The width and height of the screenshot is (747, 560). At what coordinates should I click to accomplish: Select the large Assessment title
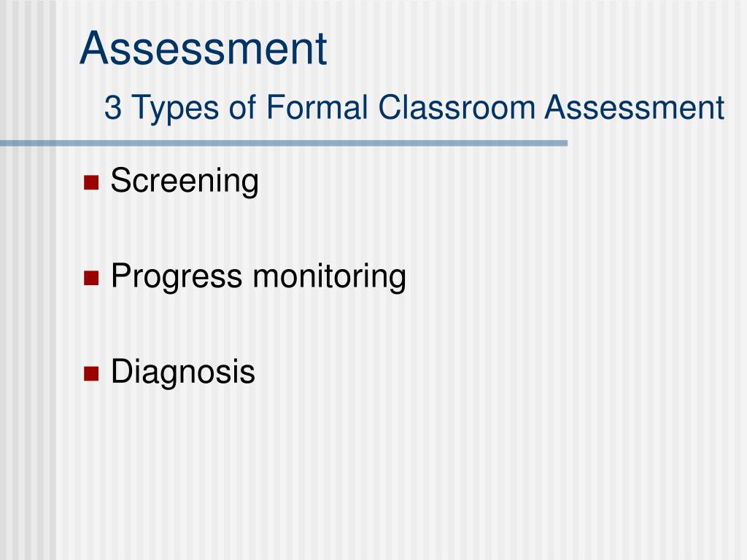click(x=204, y=48)
